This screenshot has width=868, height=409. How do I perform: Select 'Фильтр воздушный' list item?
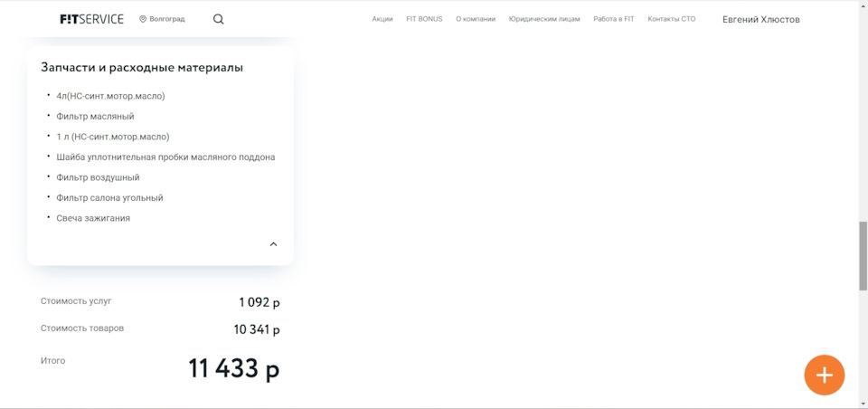(98, 177)
